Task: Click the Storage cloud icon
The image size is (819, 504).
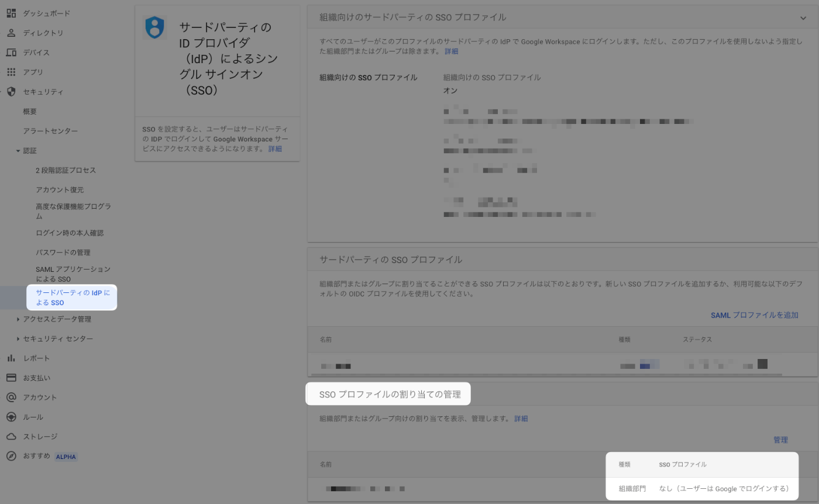Action: [11, 436]
